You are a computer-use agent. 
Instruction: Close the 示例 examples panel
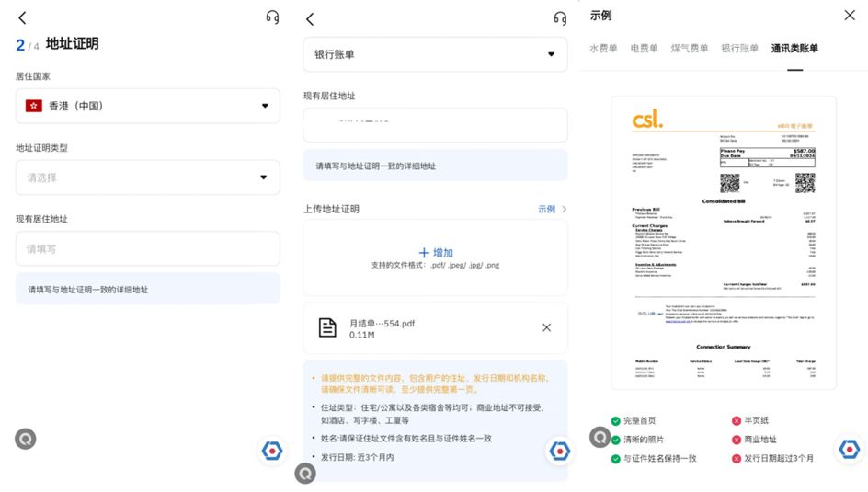tap(849, 16)
